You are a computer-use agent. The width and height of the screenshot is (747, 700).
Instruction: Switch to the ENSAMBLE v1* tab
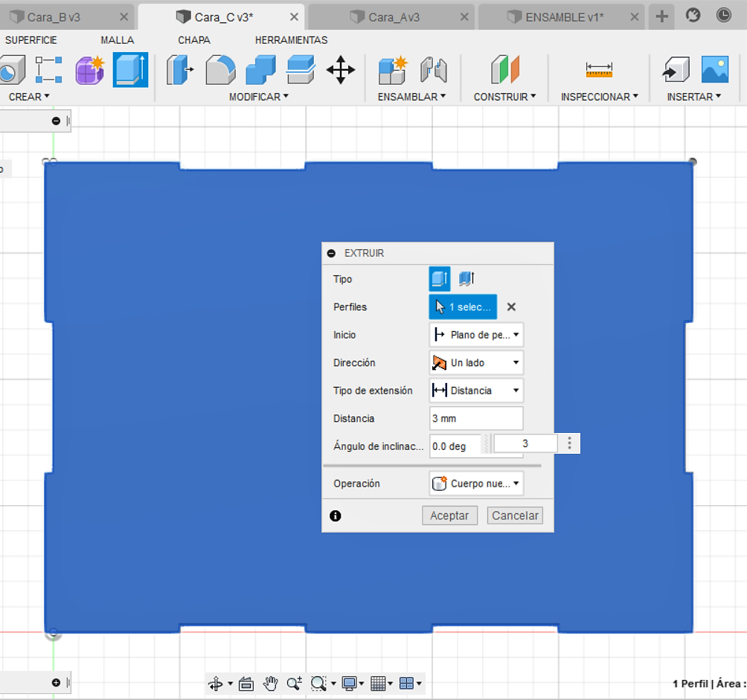565,17
